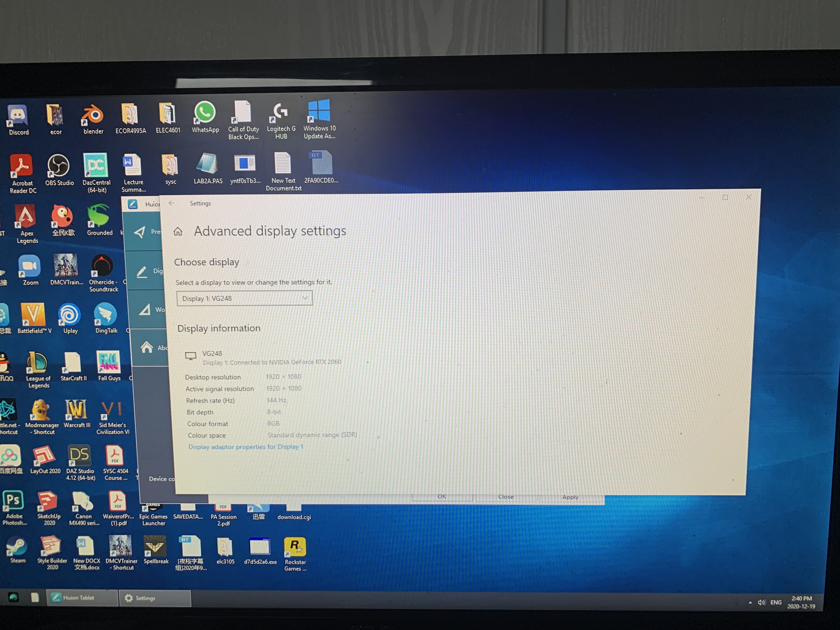Launch Battlefield V desktop icon
840x630 pixels.
34,319
